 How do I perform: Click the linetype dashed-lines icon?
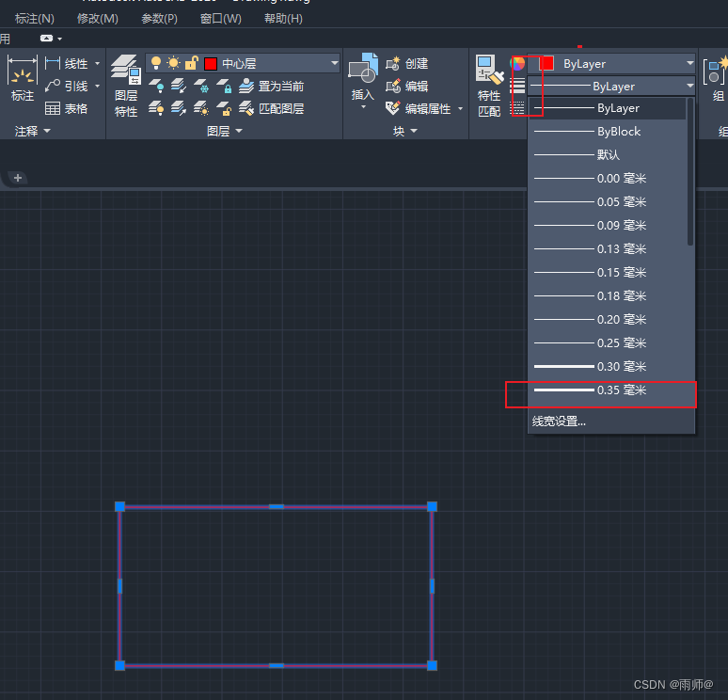(x=517, y=109)
